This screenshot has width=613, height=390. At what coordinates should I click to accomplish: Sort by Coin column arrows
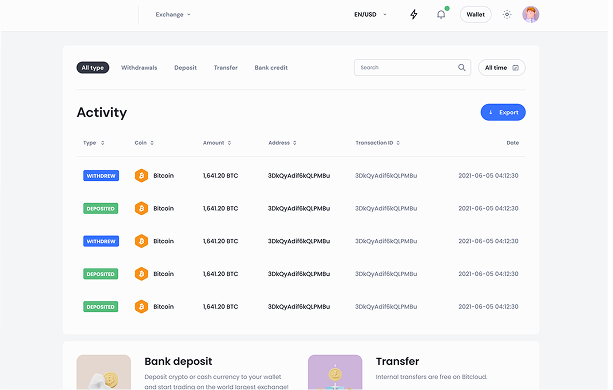click(152, 143)
